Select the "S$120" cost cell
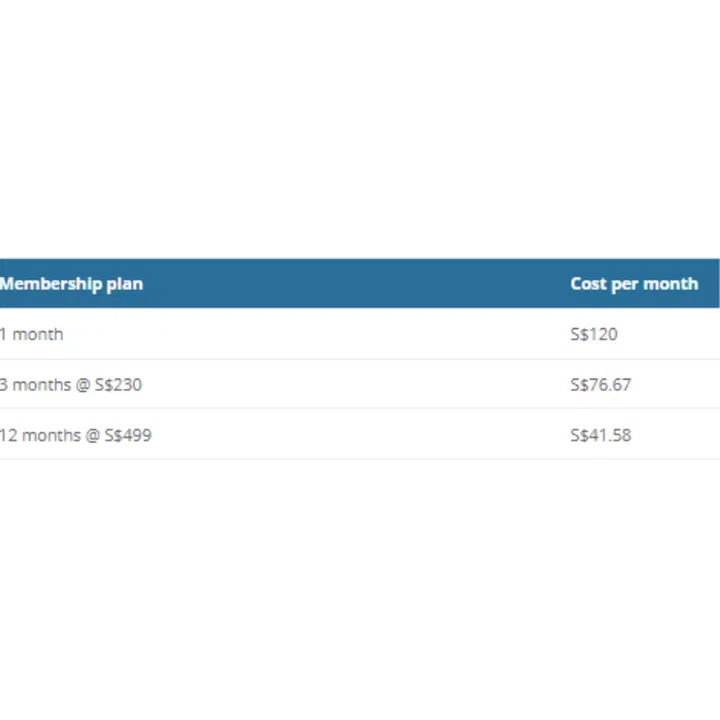 click(x=594, y=334)
